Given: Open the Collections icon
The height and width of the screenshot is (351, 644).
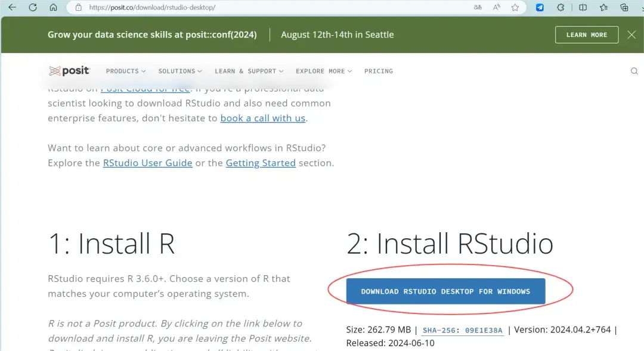Looking at the screenshot, I should 624,8.
